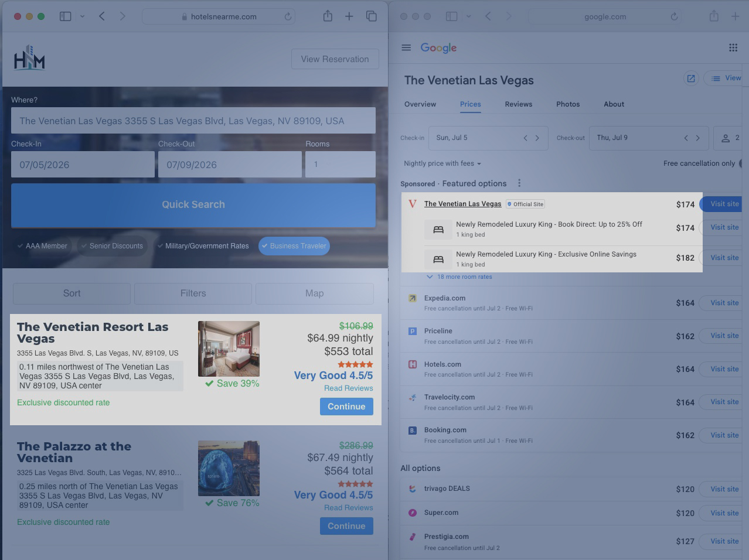This screenshot has width=749, height=560.
Task: Click the trivago DEALS logo icon
Action: coord(413,489)
